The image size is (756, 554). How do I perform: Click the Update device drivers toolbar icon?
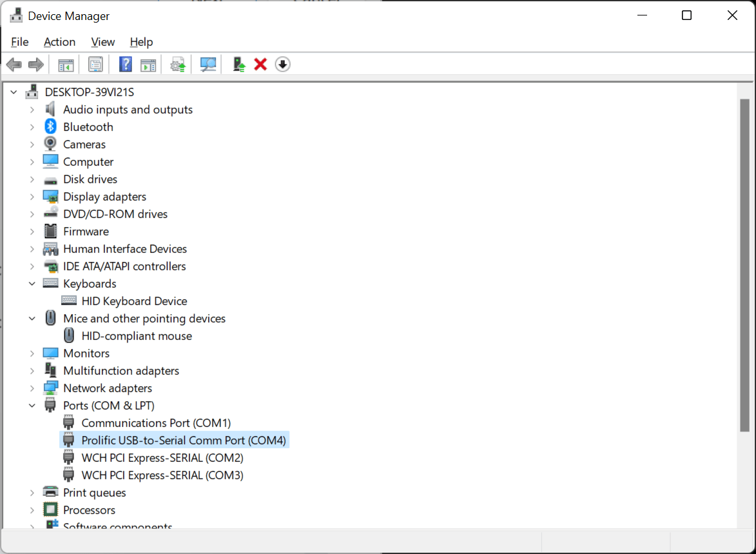coord(177,64)
